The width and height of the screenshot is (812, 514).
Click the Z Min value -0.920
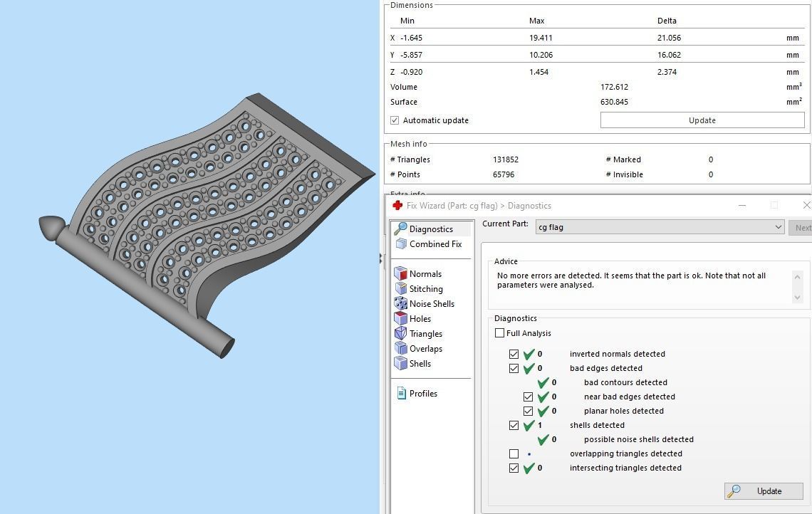pos(412,72)
